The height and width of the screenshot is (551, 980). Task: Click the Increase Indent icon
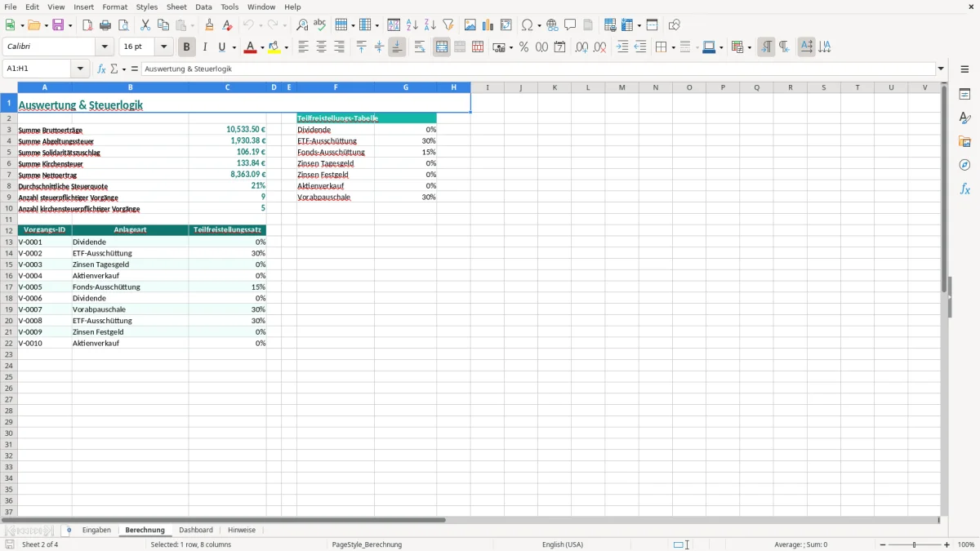(x=622, y=47)
